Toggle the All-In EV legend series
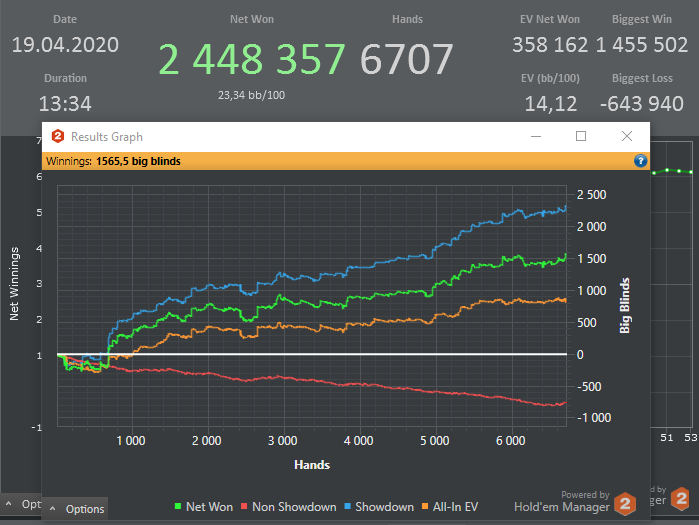699x525 pixels. coord(450,507)
